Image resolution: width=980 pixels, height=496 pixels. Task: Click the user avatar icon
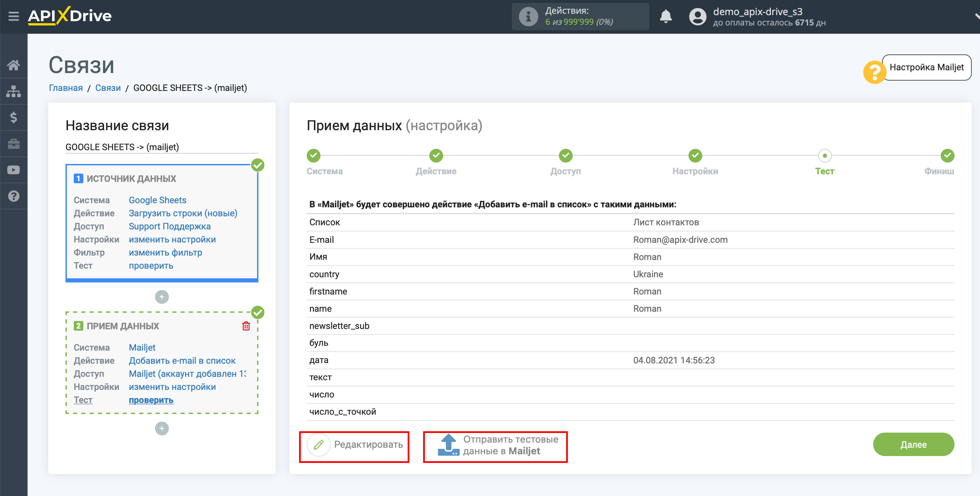pyautogui.click(x=697, y=17)
